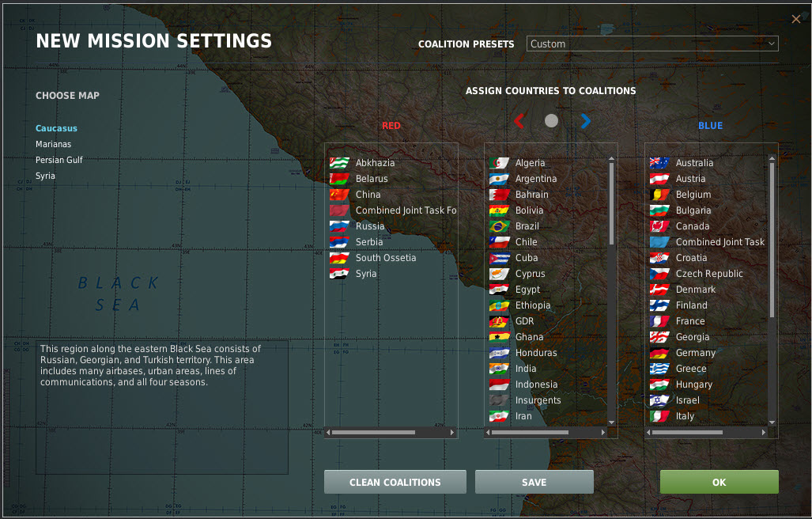
Task: Click the red left arrow icon
Action: pos(519,121)
